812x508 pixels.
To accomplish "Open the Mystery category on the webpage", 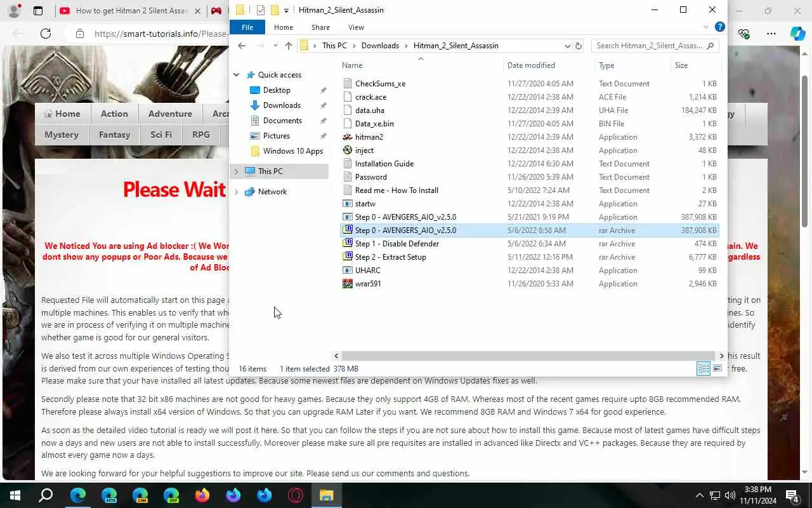I will (x=62, y=135).
